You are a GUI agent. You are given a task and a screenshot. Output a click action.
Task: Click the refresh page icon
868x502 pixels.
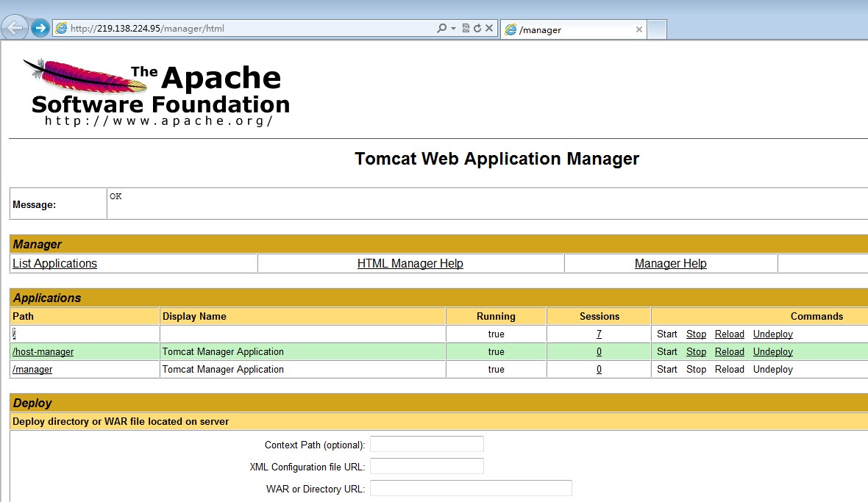pyautogui.click(x=477, y=28)
